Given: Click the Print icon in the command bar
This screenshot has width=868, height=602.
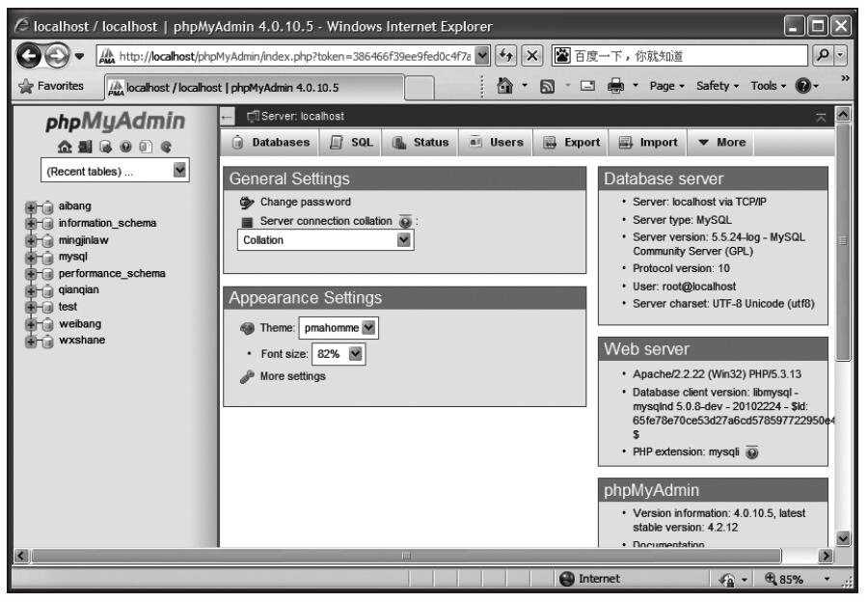Looking at the screenshot, I should (615, 86).
